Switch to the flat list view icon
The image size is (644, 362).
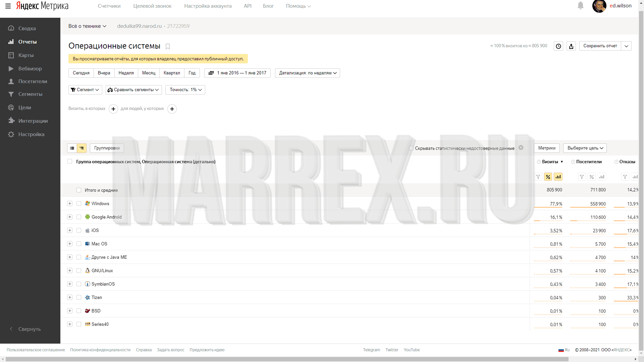72,148
